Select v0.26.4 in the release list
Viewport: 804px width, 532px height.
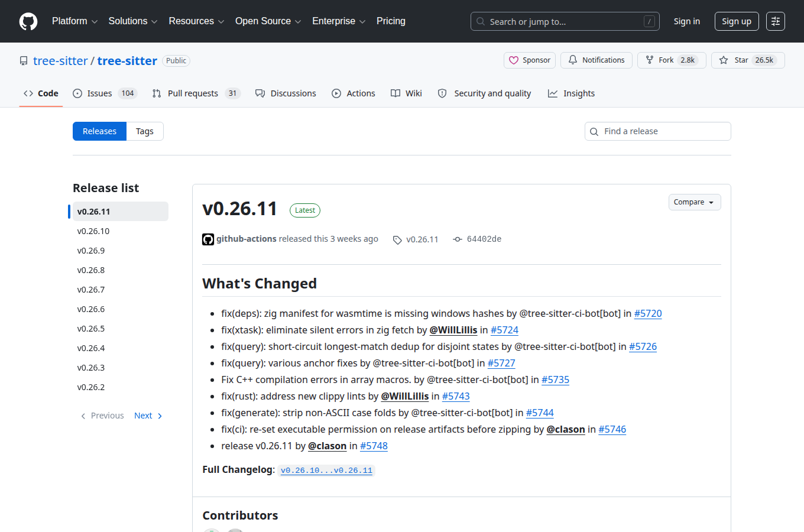tap(121, 348)
